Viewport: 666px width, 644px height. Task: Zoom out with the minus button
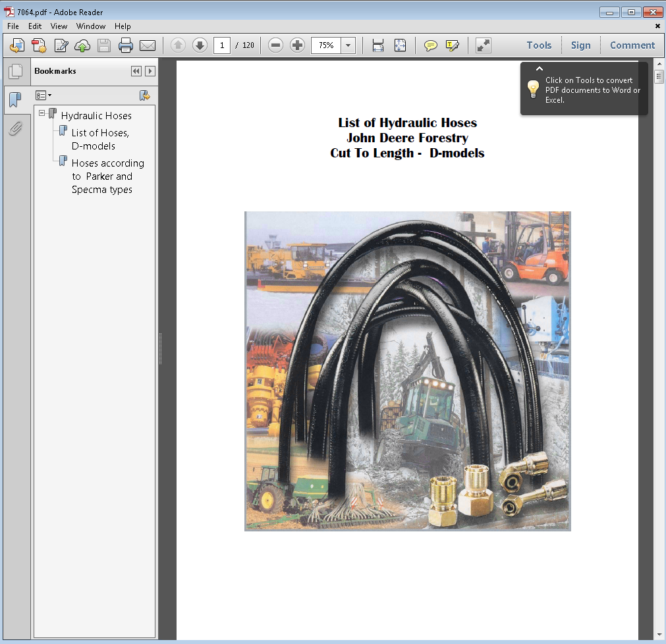pyautogui.click(x=275, y=45)
